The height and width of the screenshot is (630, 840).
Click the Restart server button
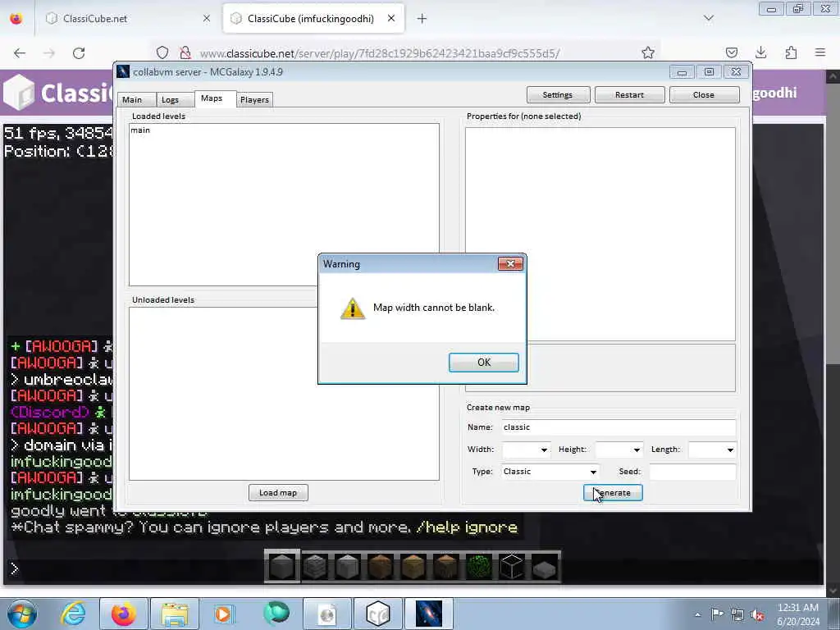pos(629,95)
